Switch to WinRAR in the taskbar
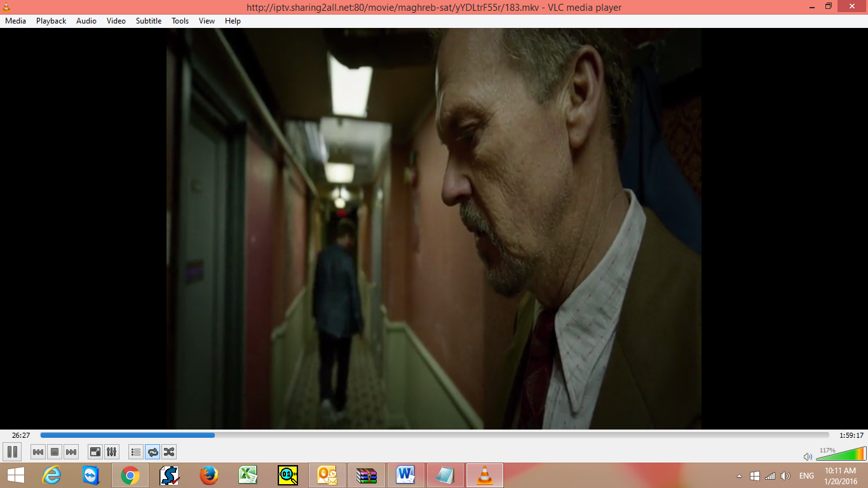The image size is (868, 488). click(x=367, y=475)
